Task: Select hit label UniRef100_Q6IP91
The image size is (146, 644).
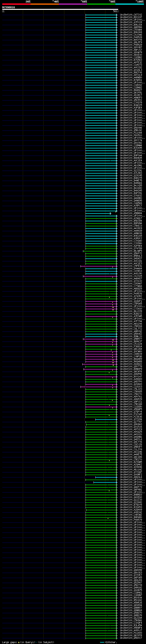Action: (131, 93)
